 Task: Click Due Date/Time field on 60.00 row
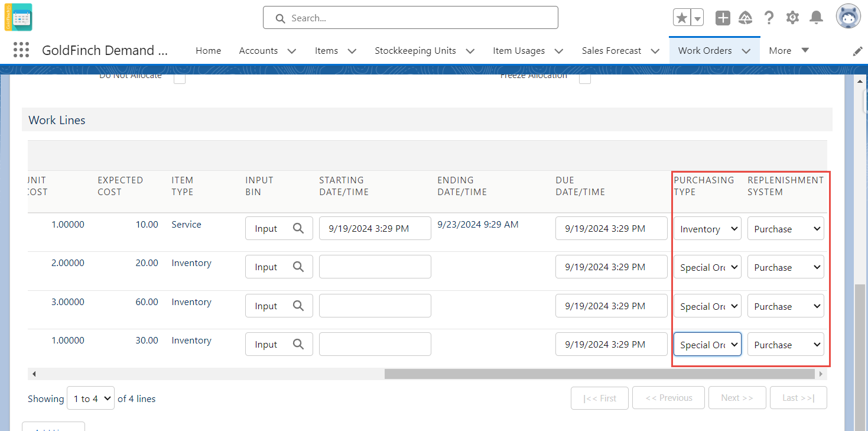point(612,306)
